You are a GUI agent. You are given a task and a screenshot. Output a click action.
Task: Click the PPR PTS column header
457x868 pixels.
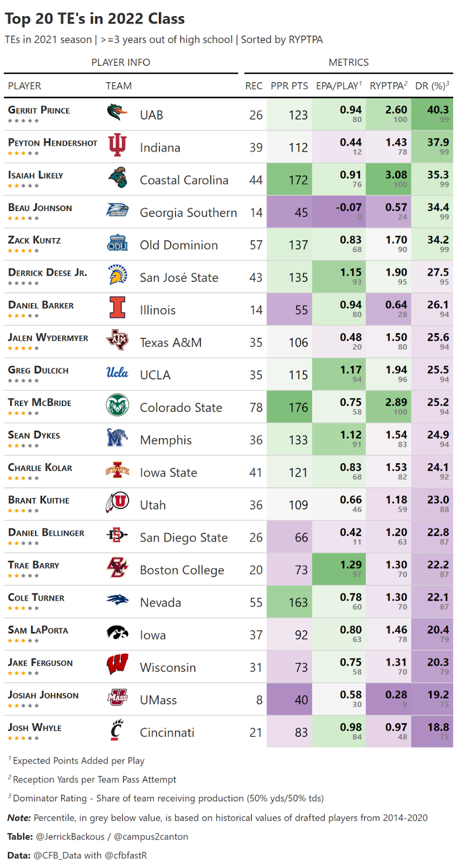(289, 86)
